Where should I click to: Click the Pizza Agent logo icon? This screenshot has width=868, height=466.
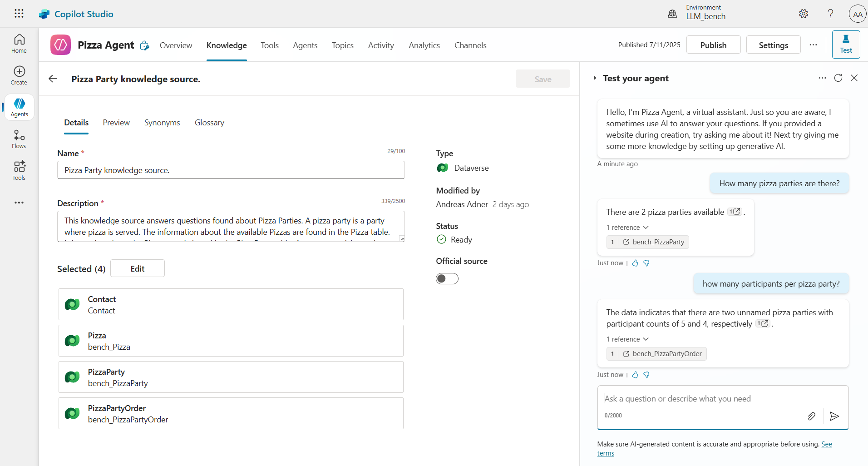tap(60, 45)
